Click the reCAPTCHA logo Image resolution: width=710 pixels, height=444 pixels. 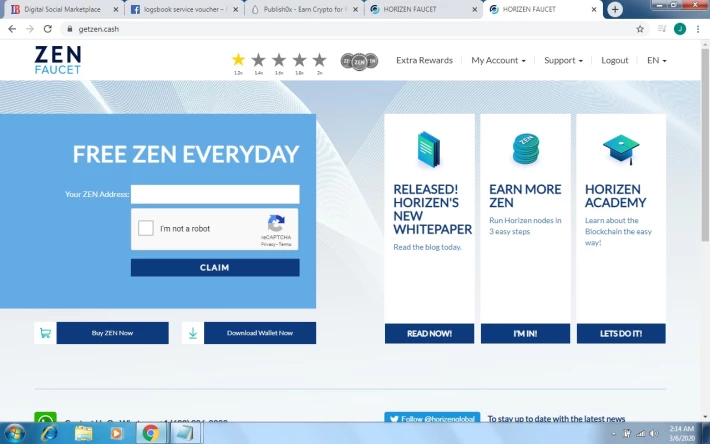tap(276, 224)
